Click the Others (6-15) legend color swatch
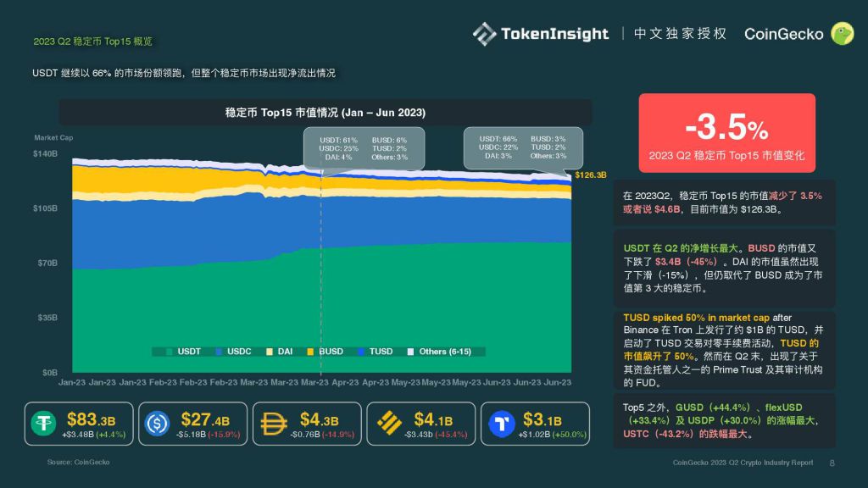Screen dimensions: 868x488 411,352
